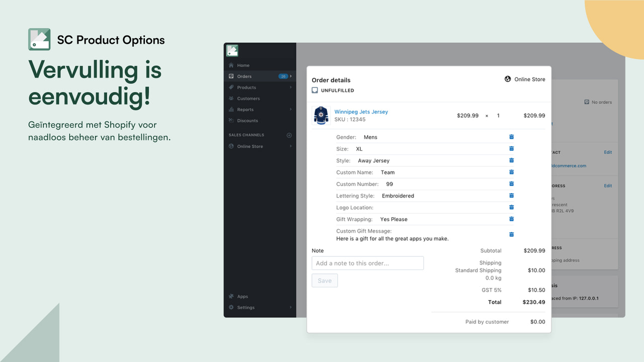Click the Total amount $230.49
The height and width of the screenshot is (362, 644).
(534, 302)
